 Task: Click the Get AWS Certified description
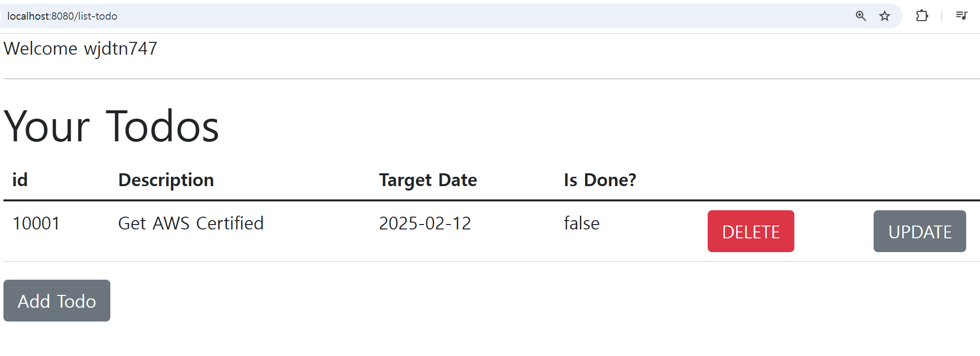[191, 224]
